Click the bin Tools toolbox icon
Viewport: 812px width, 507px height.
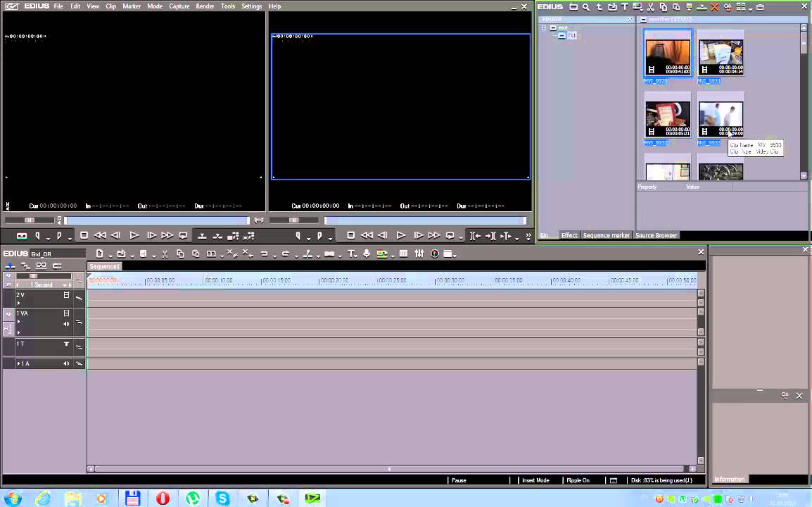pyautogui.click(x=760, y=7)
